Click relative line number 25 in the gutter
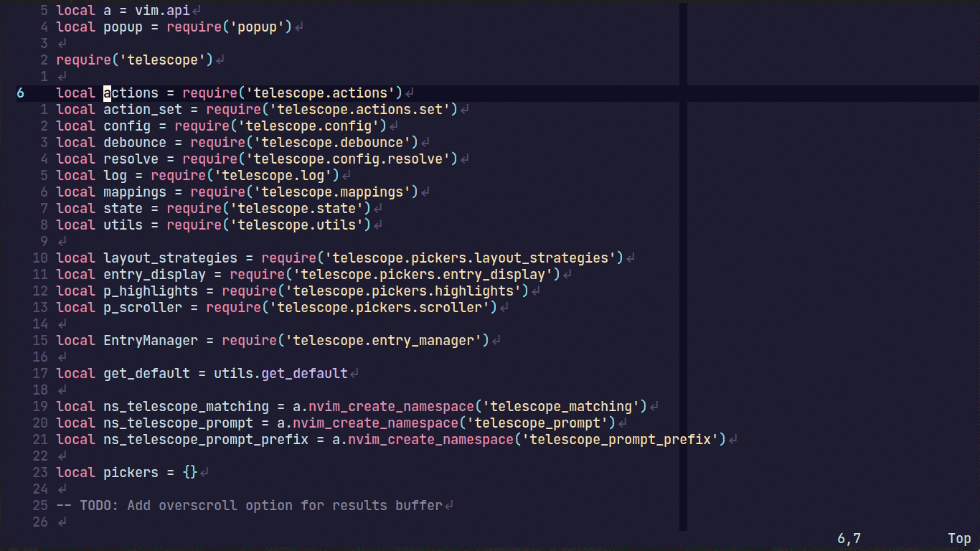 coord(40,506)
